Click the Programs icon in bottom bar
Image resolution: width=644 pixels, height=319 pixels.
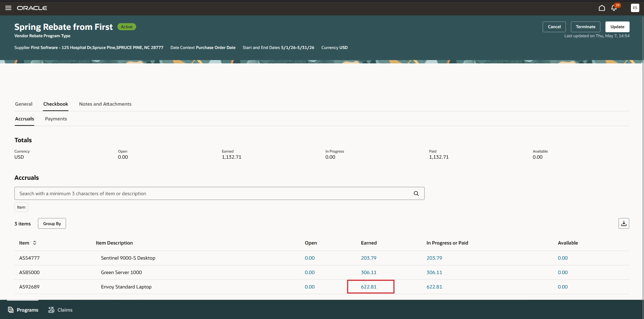11,310
